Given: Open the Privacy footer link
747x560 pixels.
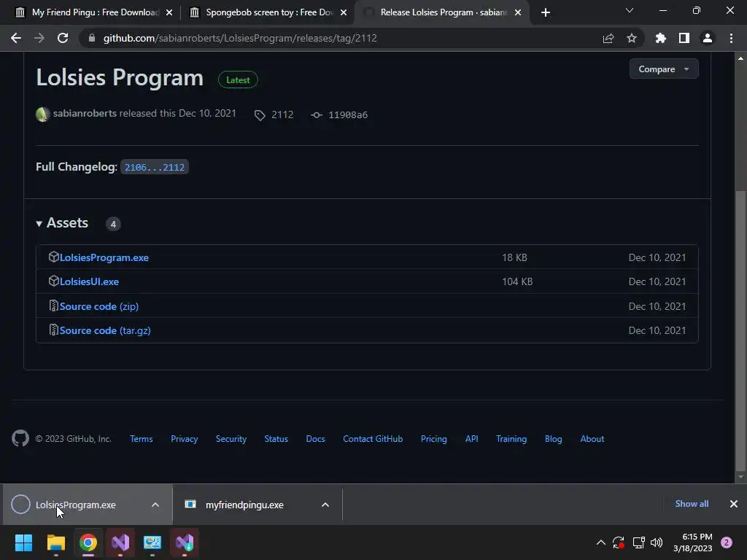Looking at the screenshot, I should [x=185, y=439].
